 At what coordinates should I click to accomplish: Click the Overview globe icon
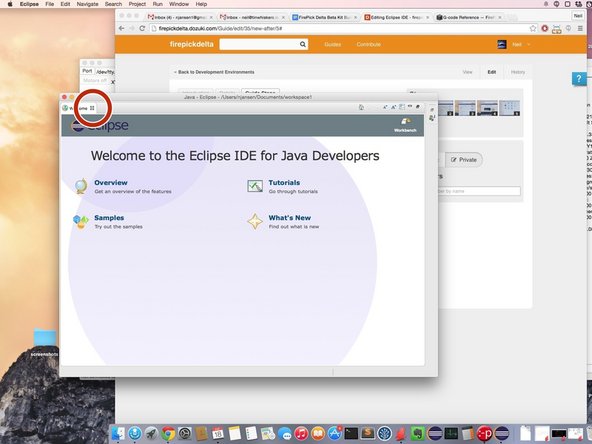81,186
